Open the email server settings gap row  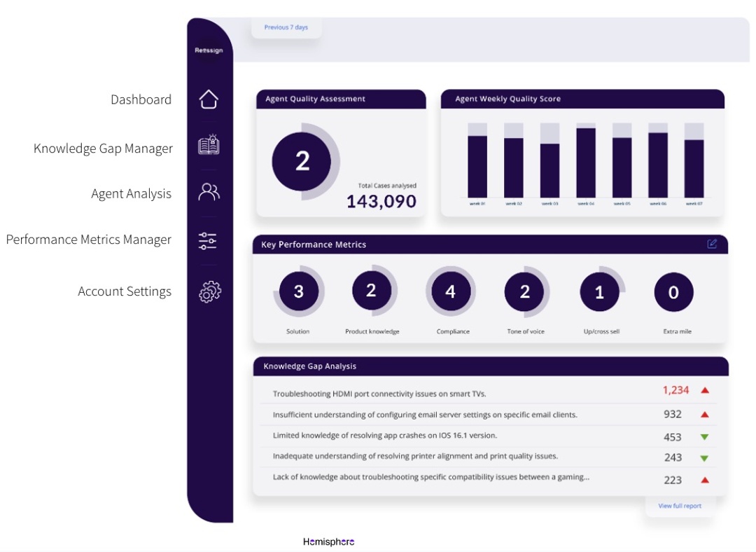click(425, 415)
